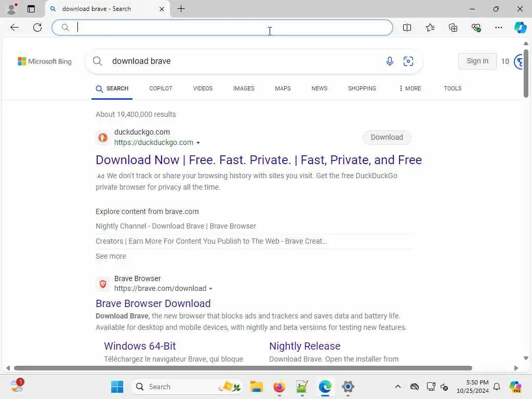Open the widgets icon with badge
The image size is (532, 399).
click(x=17, y=386)
